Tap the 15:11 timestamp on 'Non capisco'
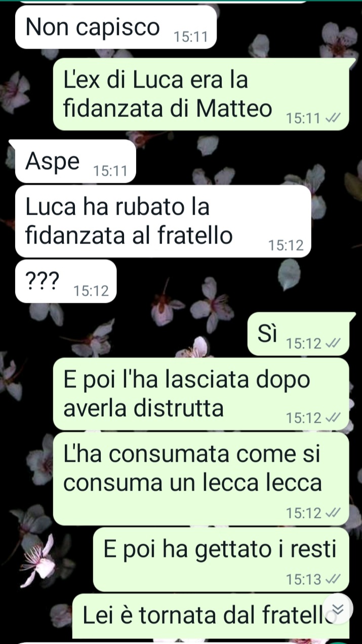The width and height of the screenshot is (362, 644). 190,36
